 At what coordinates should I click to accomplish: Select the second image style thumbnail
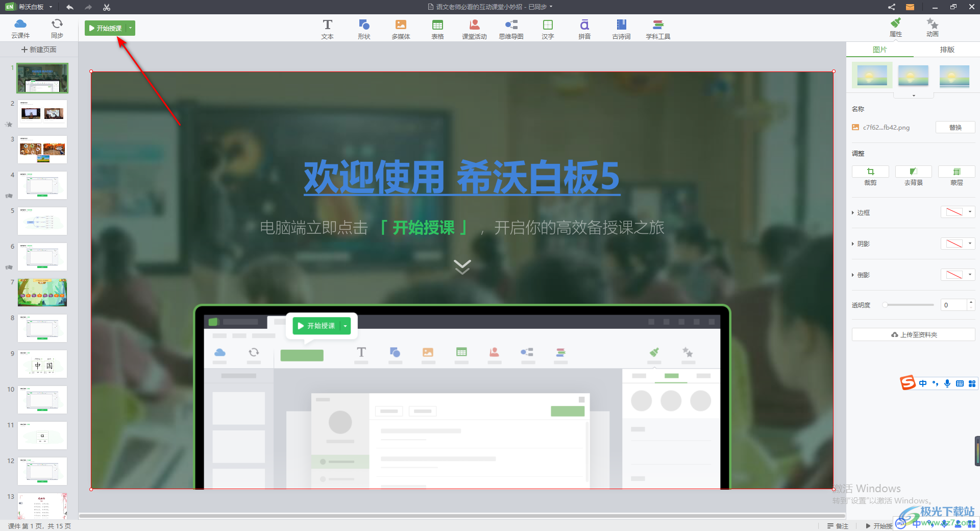913,76
